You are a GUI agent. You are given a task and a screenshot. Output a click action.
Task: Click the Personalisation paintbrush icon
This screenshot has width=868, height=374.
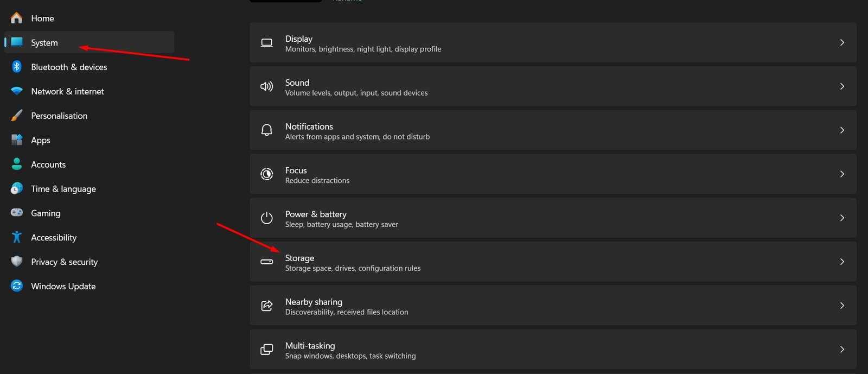[17, 116]
